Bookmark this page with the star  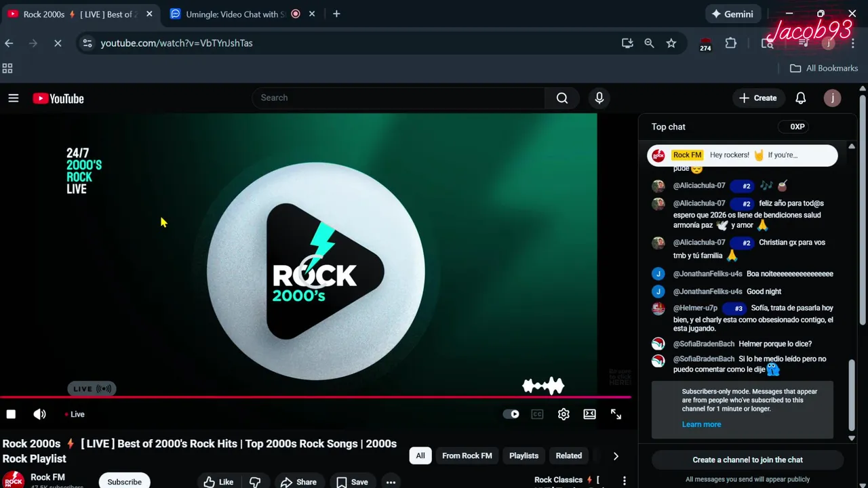(x=671, y=43)
